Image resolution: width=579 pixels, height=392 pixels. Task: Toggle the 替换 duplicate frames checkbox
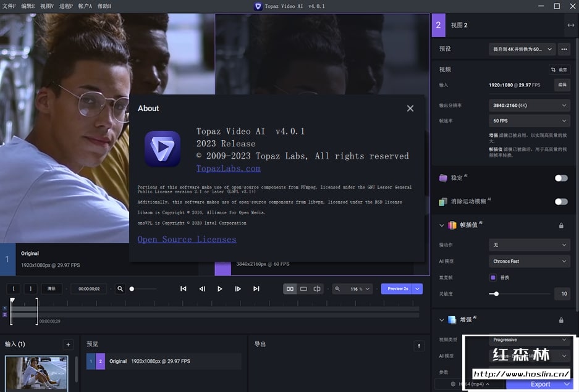click(493, 277)
